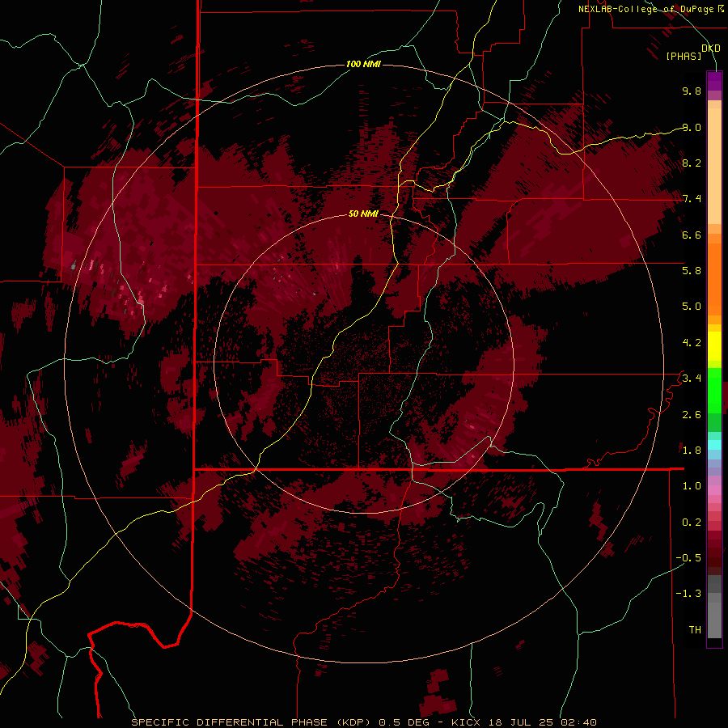
Task: Click the 7.4 value on the scale
Action: tap(692, 199)
